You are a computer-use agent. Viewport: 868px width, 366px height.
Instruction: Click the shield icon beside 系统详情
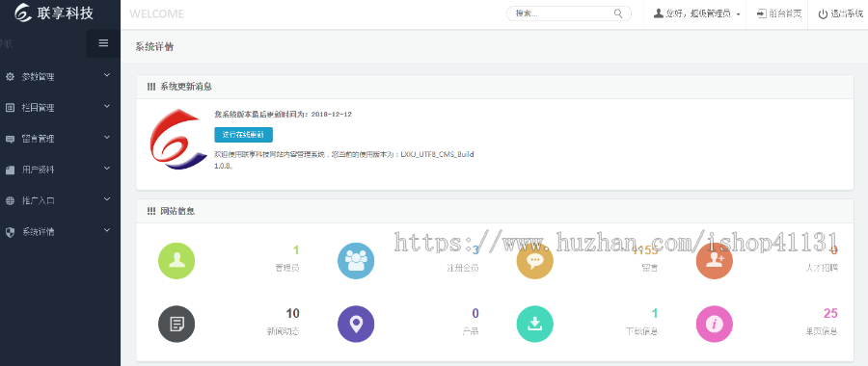point(10,232)
